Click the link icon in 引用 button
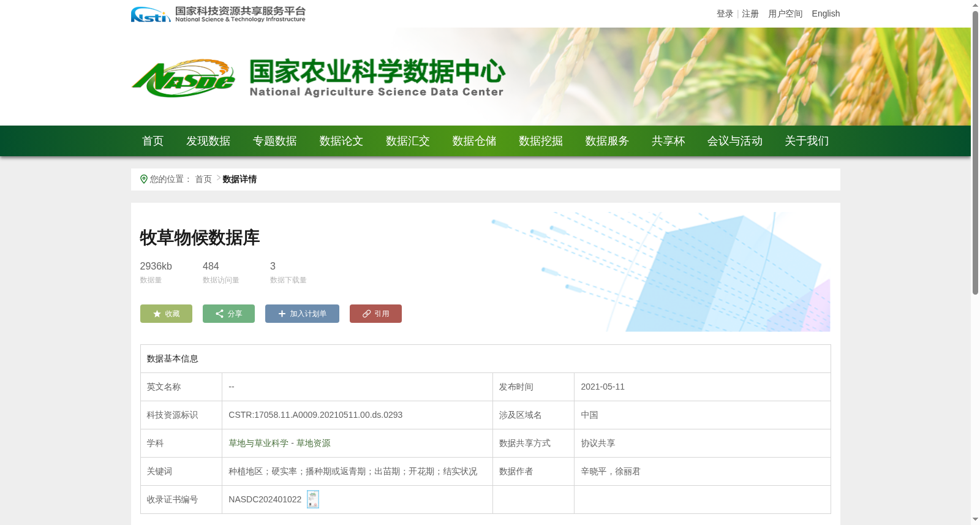Screen dimensions: 980x525 point(366,314)
